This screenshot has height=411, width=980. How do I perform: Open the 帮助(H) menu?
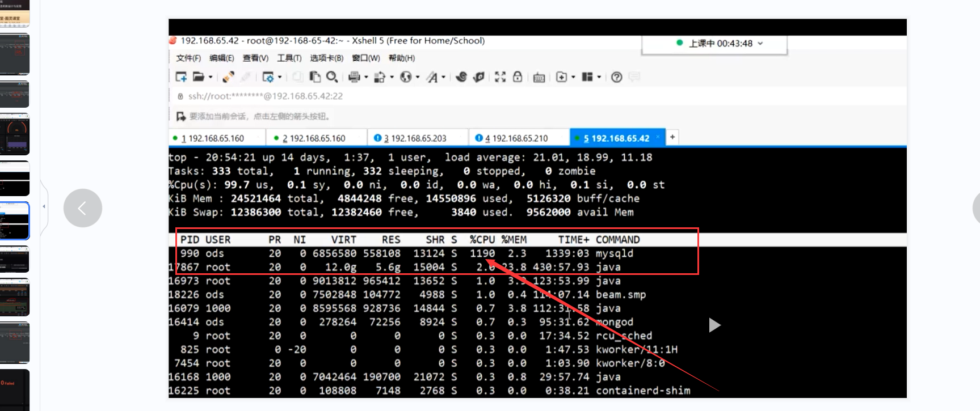coord(401,58)
